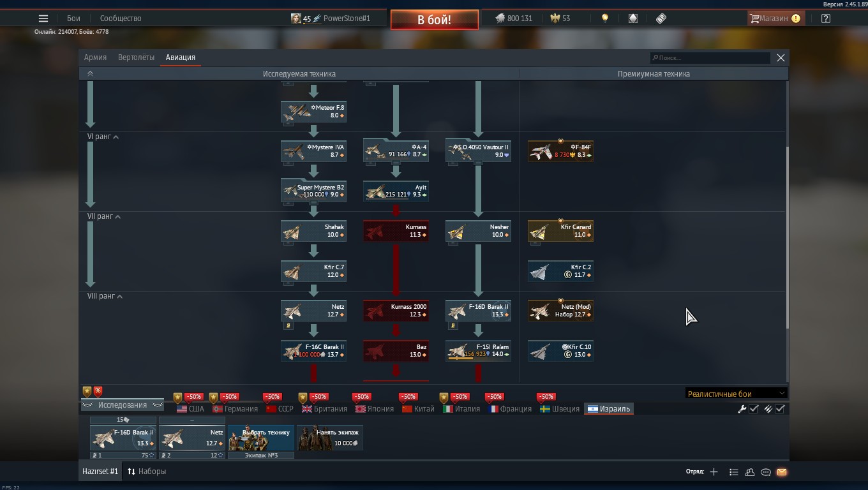The height and width of the screenshot is (490, 868).
Task: Select the Nesher aircraft card
Action: (x=478, y=231)
